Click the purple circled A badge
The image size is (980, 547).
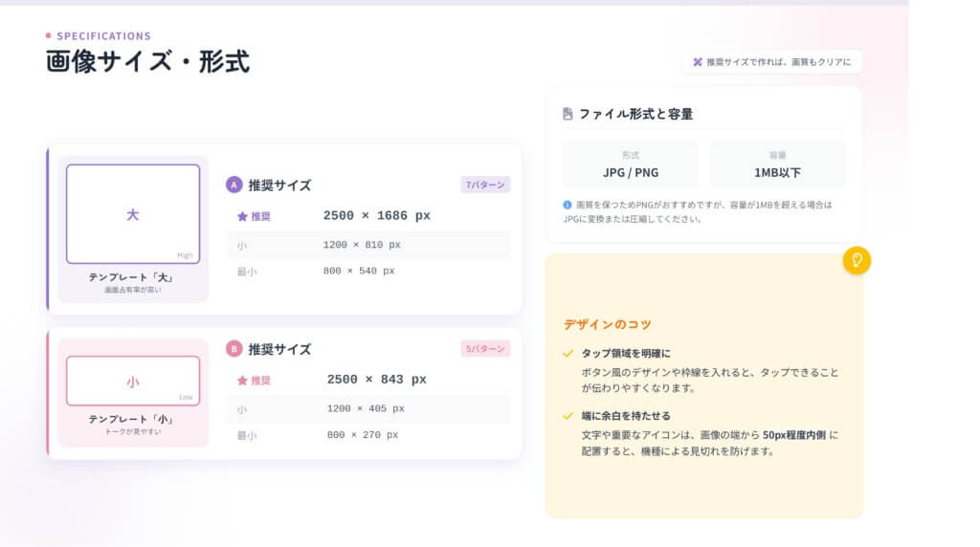[x=234, y=185]
